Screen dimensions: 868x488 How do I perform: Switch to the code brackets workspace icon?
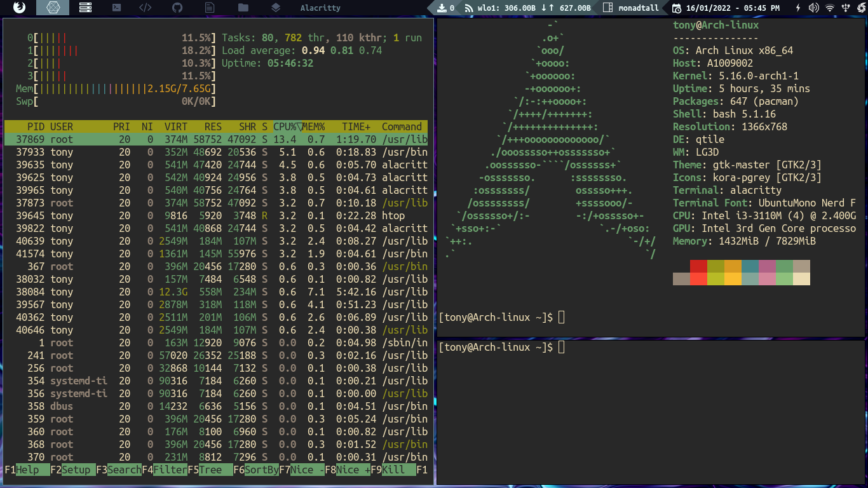146,8
